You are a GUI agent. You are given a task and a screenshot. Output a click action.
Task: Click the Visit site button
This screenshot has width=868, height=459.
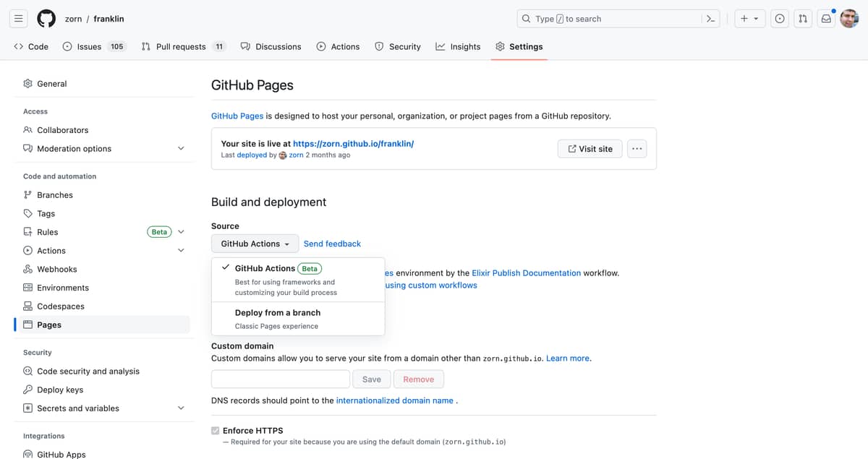590,149
